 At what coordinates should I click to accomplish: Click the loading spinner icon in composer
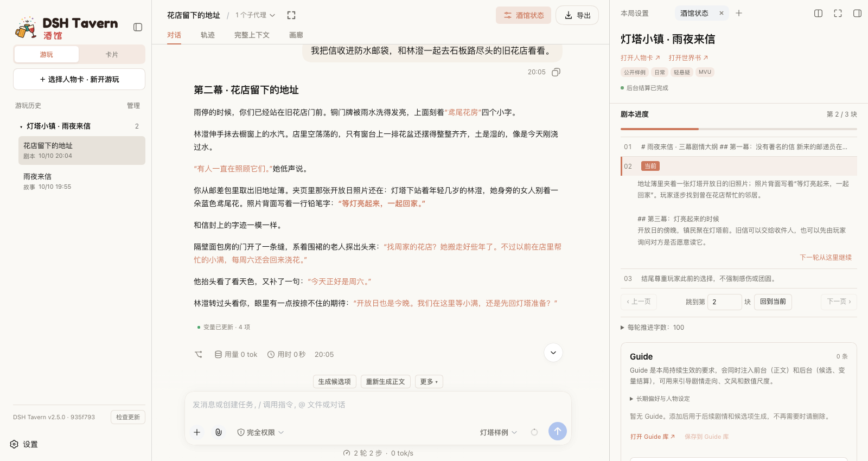tap(534, 432)
